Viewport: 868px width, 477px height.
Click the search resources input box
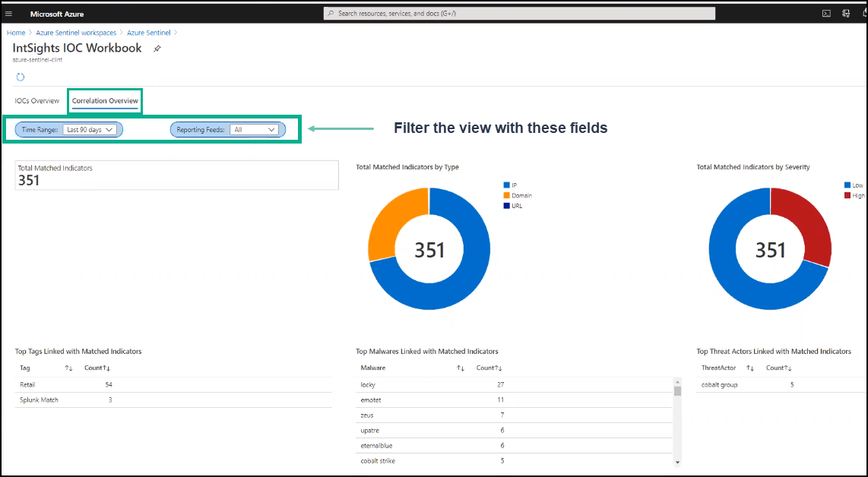(x=519, y=14)
